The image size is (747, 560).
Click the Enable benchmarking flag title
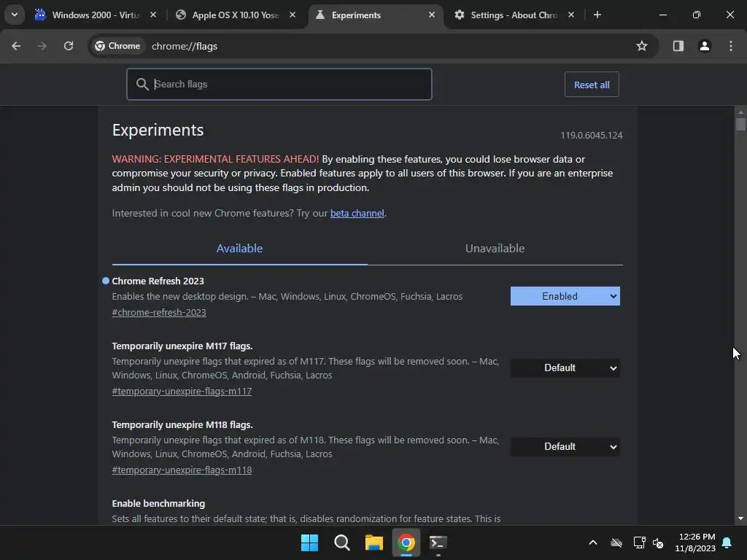pyautogui.click(x=158, y=503)
